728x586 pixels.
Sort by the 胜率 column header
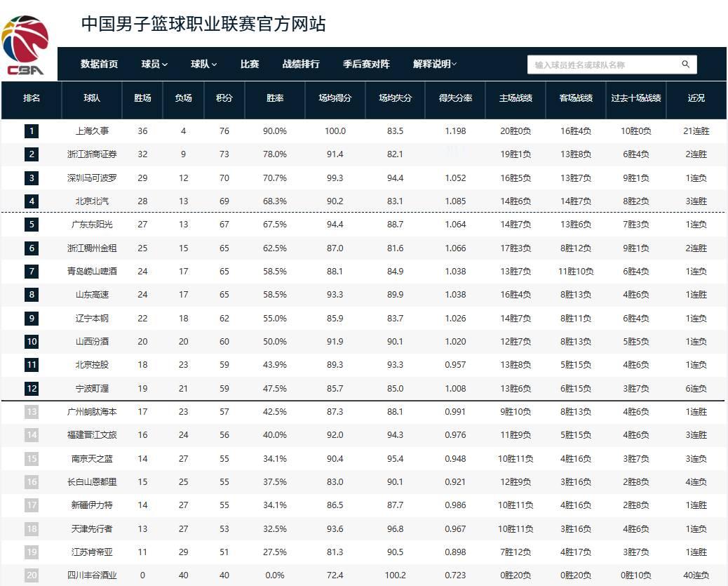pyautogui.click(x=274, y=99)
